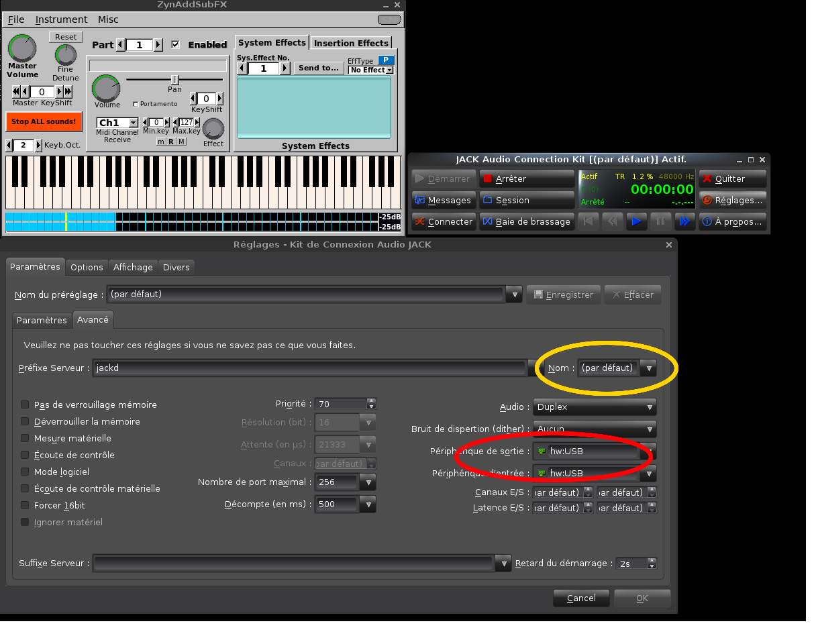Switch to the Affichage tab
This screenshot has width=816, height=644.
[133, 267]
